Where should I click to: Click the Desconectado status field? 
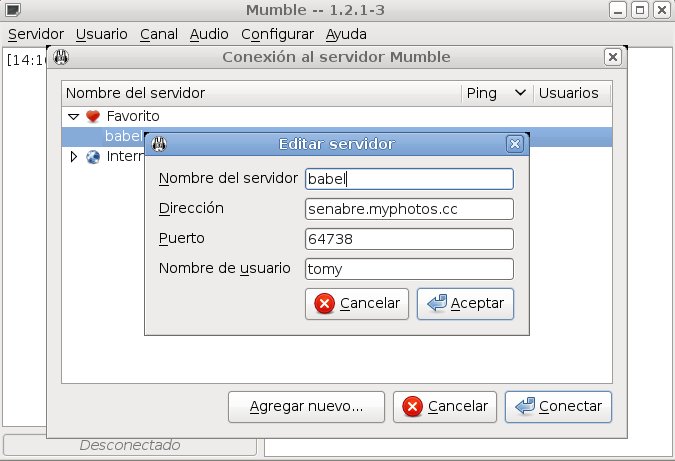[x=130, y=445]
